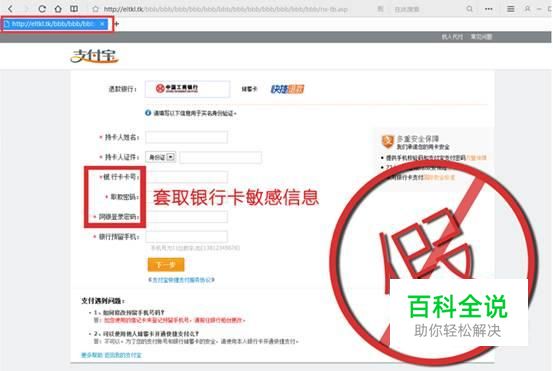Screen dimensions: 553x371
Task: Open a new tab with the plus button
Action: pyautogui.click(x=116, y=24)
